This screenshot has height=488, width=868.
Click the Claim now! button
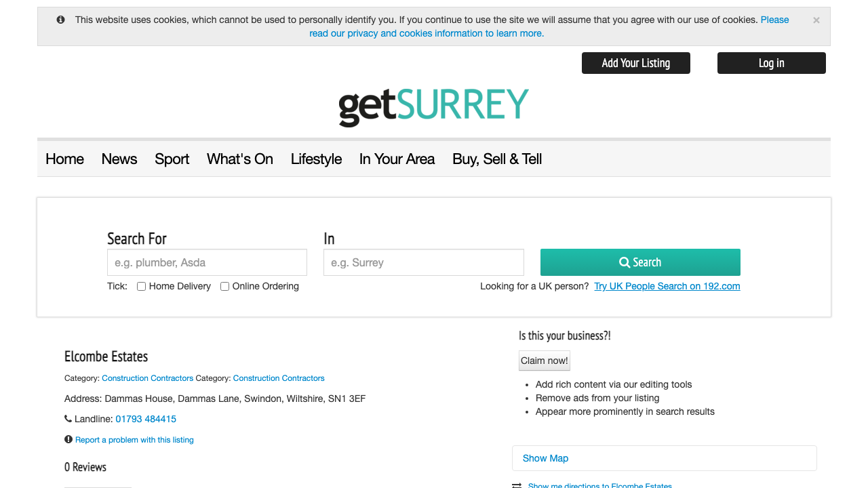pos(545,361)
